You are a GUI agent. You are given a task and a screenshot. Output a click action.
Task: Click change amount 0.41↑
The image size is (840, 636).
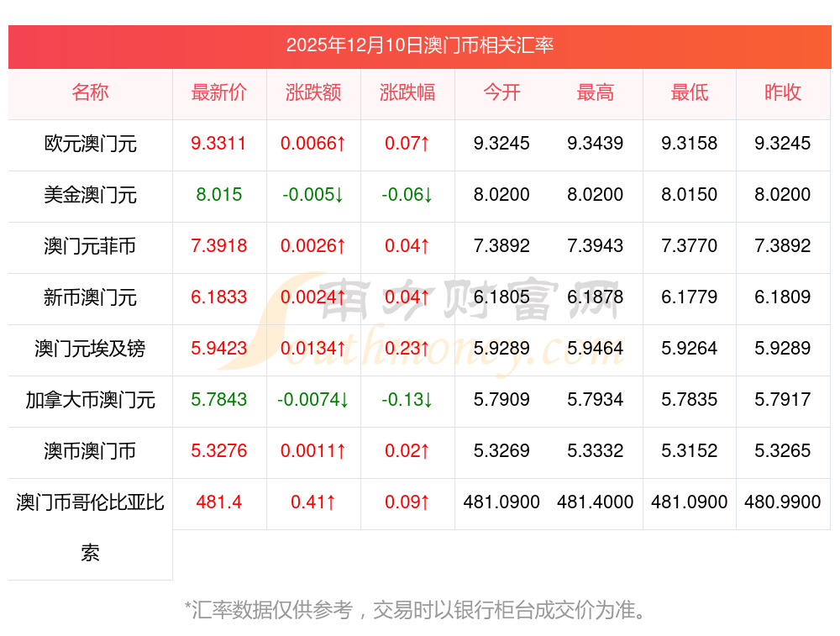click(x=313, y=502)
